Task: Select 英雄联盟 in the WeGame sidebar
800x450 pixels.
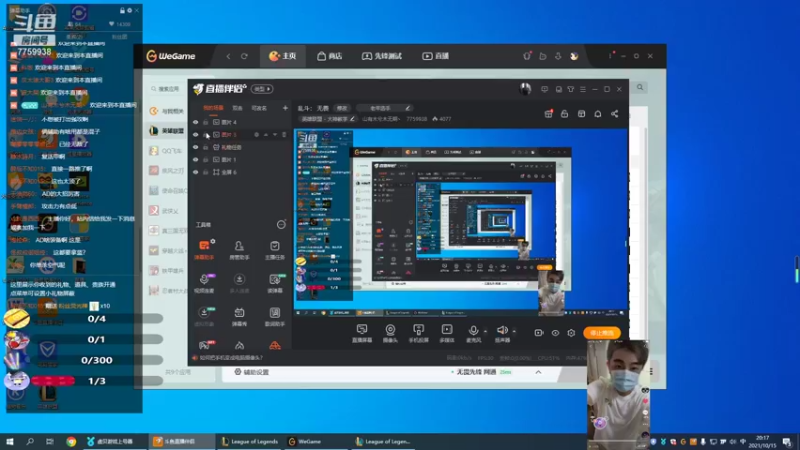Action: pos(167,131)
